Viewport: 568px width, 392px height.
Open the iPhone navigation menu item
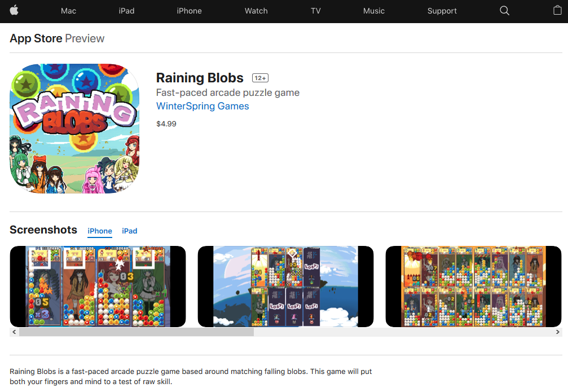189,11
